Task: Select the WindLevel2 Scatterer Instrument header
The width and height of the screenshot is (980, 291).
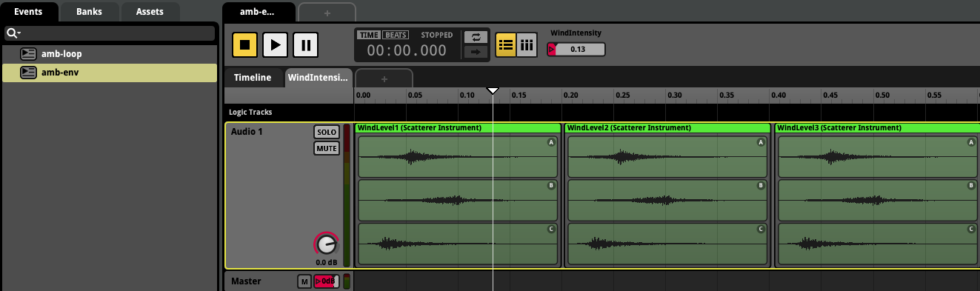Action: coord(668,128)
